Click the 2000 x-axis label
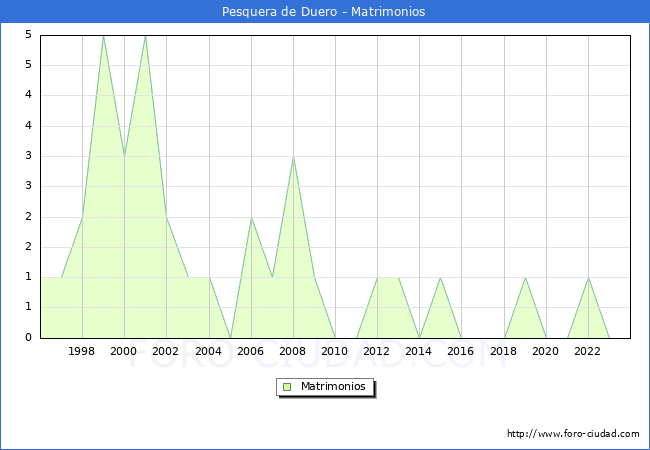 coord(124,351)
